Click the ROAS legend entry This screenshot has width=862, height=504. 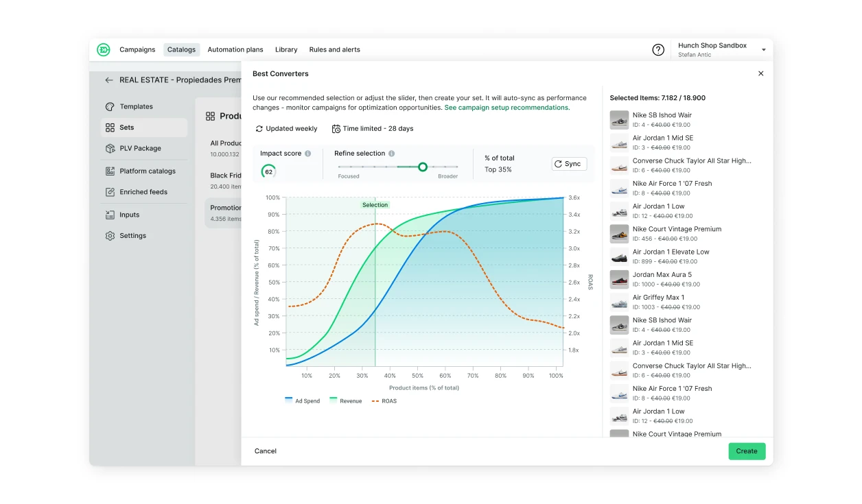point(384,400)
